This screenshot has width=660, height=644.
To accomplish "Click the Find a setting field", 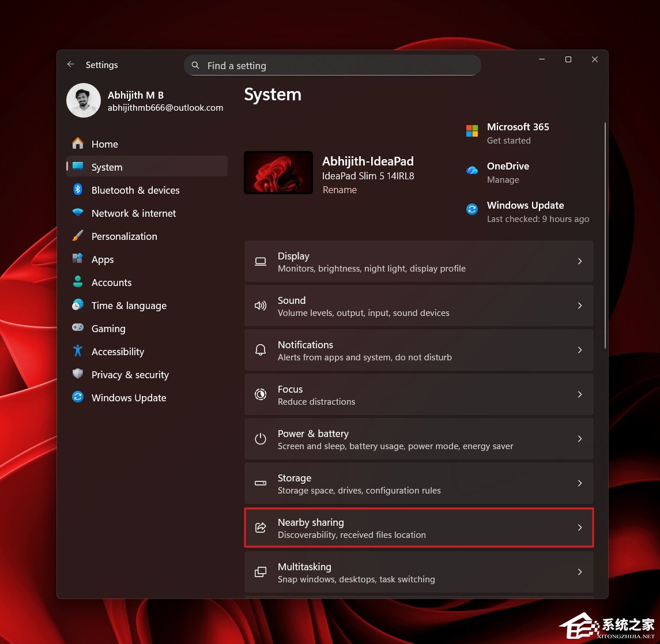I will [333, 65].
